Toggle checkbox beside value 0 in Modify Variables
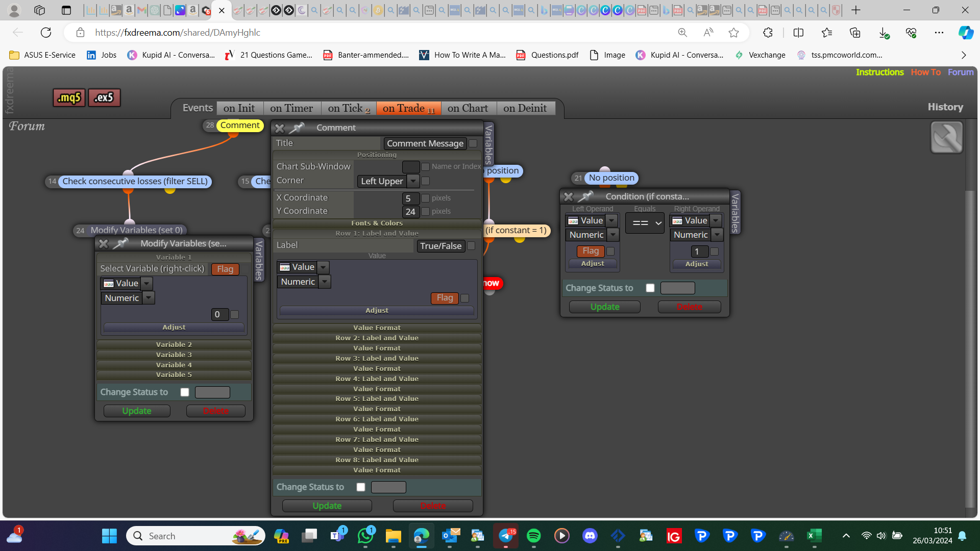Viewport: 980px width, 551px height. click(235, 315)
